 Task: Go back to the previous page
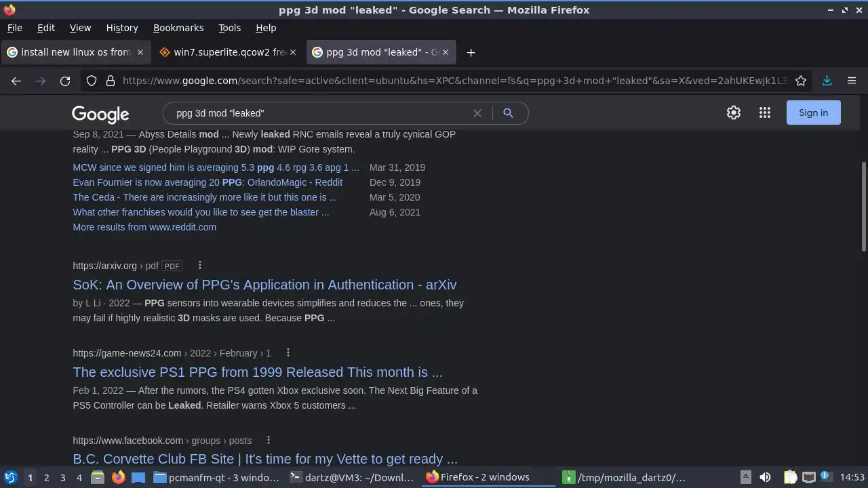[x=16, y=81]
